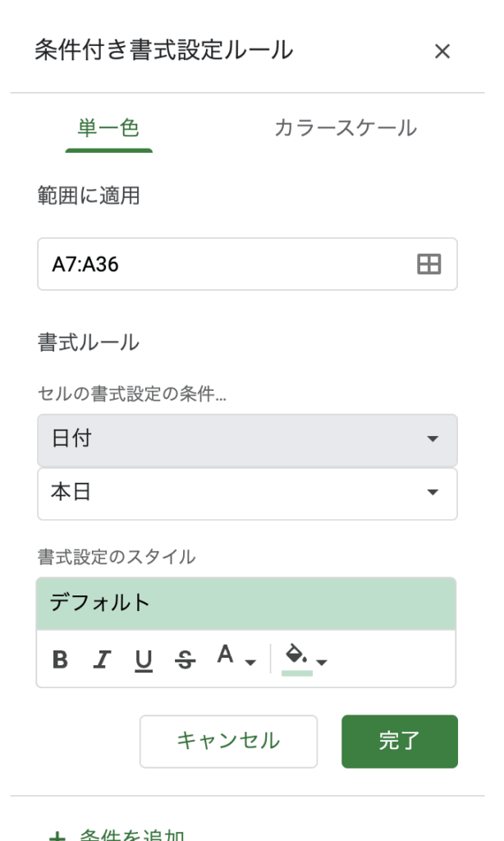Viewport: 504px width, 841px height.
Task: Toggle strikethrough formatting style
Action: [186, 659]
